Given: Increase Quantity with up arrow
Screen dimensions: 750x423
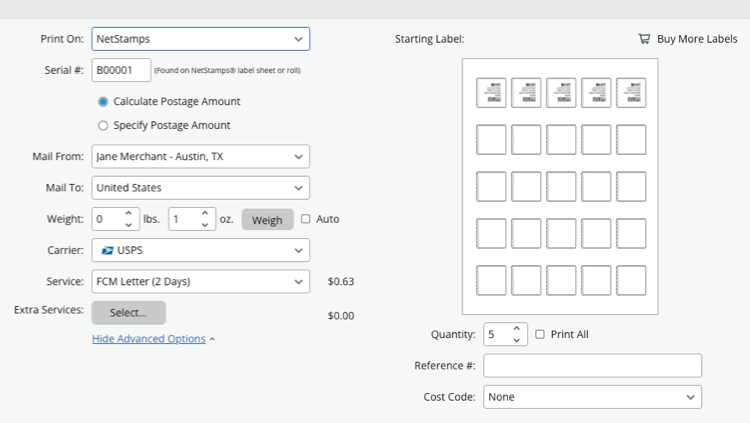Looking at the screenshot, I should tap(517, 329).
